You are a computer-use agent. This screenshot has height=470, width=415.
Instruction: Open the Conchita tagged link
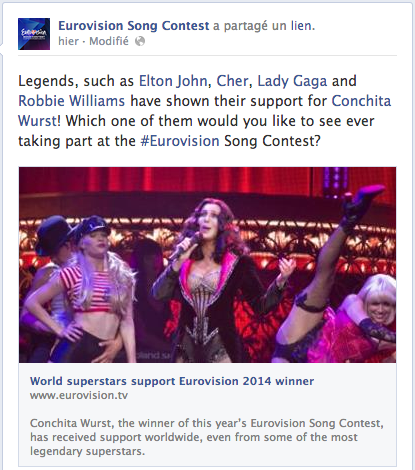point(361,101)
